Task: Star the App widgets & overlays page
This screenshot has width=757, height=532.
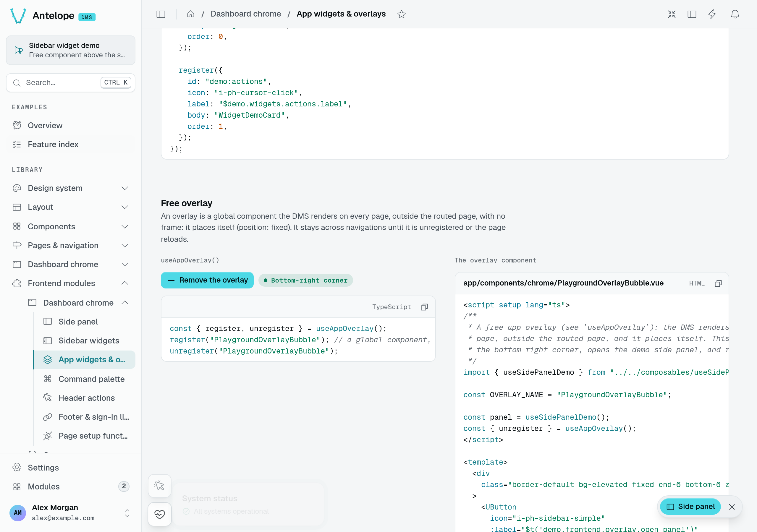Action: [x=401, y=14]
